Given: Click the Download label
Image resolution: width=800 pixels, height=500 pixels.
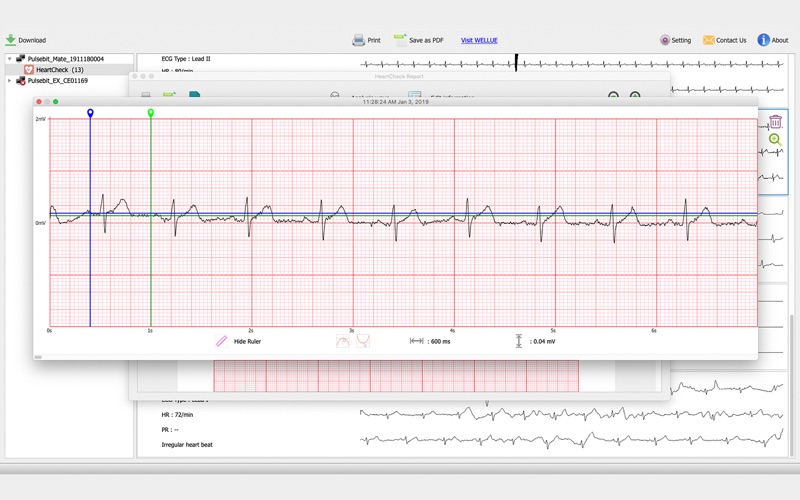Looking at the screenshot, I should 32,40.
